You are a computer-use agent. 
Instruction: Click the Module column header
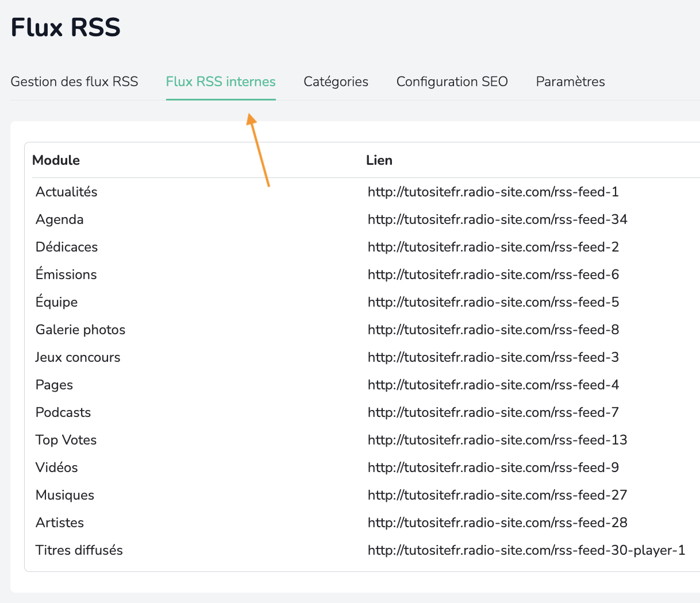tap(56, 160)
